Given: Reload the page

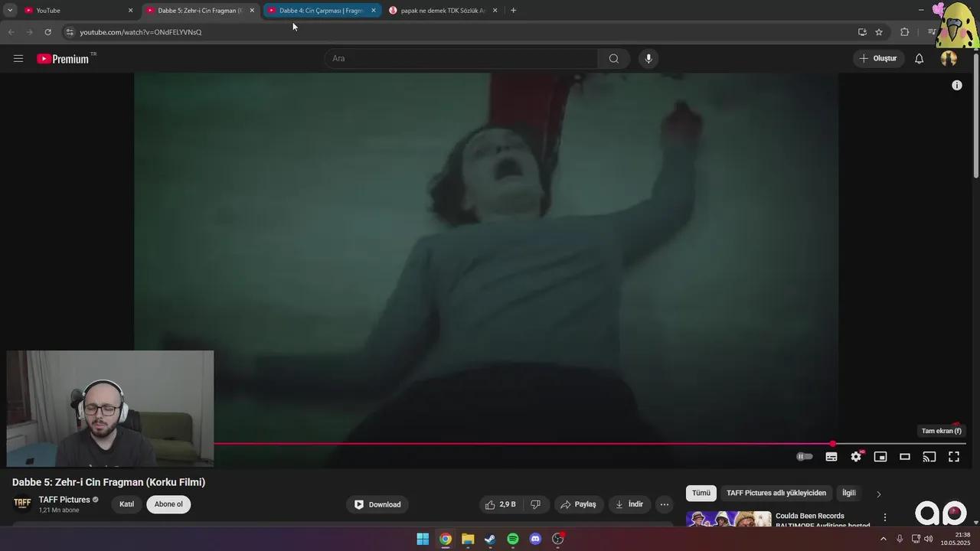Looking at the screenshot, I should (47, 32).
